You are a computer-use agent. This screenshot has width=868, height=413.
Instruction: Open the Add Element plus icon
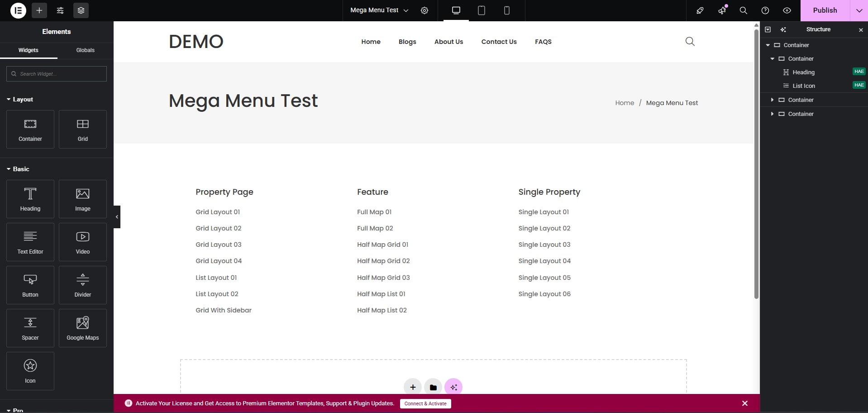(39, 10)
